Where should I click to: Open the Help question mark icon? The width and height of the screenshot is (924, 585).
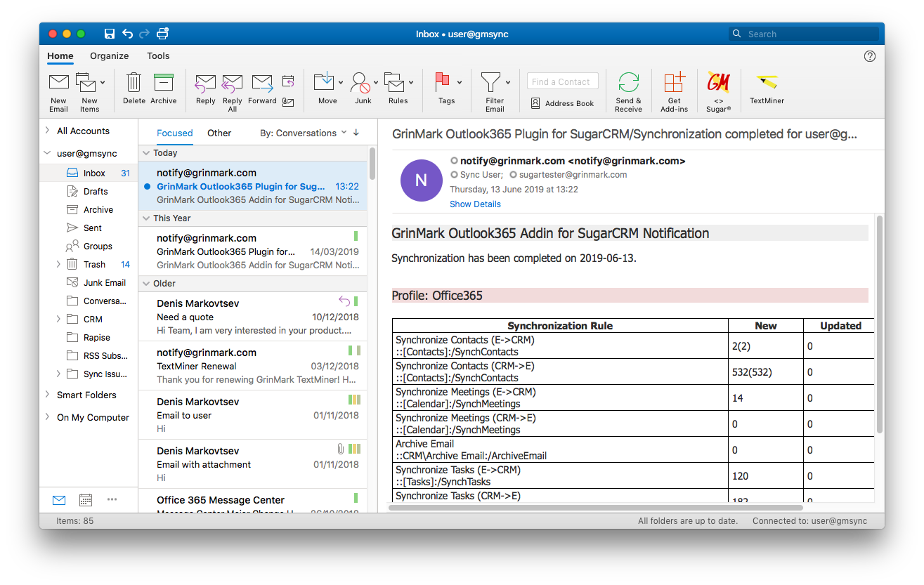pos(870,56)
